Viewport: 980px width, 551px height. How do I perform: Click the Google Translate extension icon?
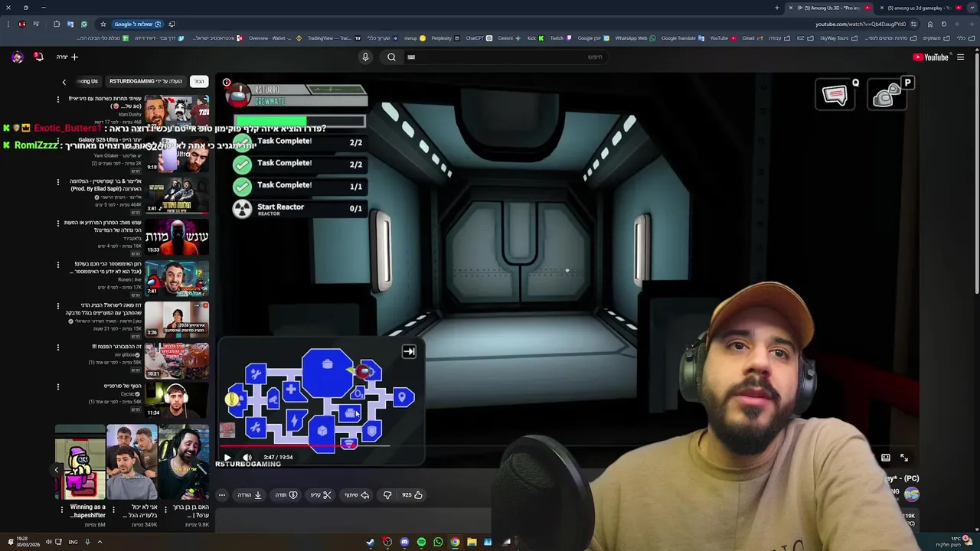coord(70,24)
